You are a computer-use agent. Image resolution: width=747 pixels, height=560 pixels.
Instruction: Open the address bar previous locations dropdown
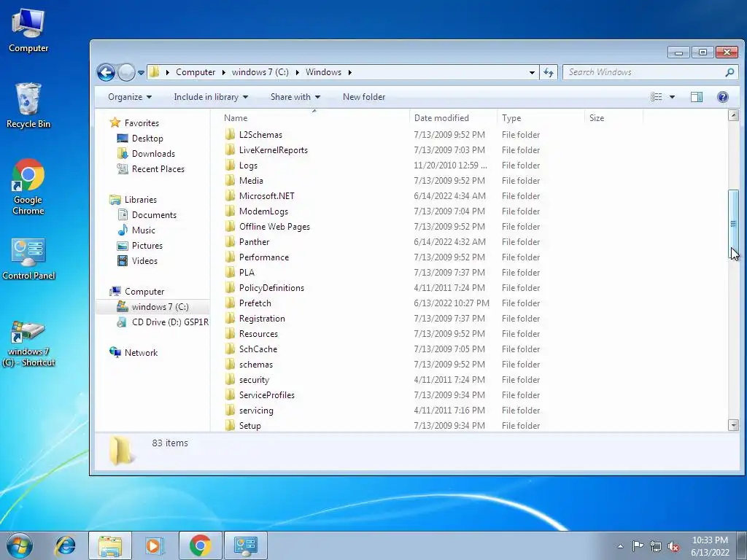click(x=532, y=72)
